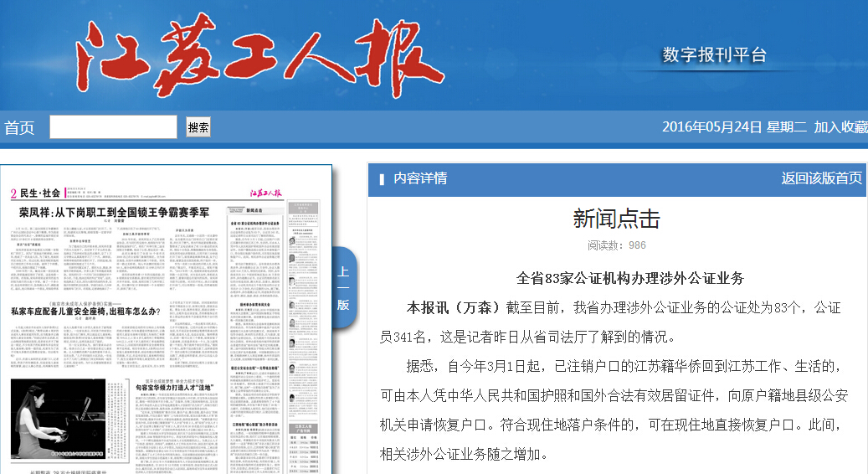Open article 荣凤祥:从下岗职工到全国锁王争霸赛季军 on page image

click(115, 212)
